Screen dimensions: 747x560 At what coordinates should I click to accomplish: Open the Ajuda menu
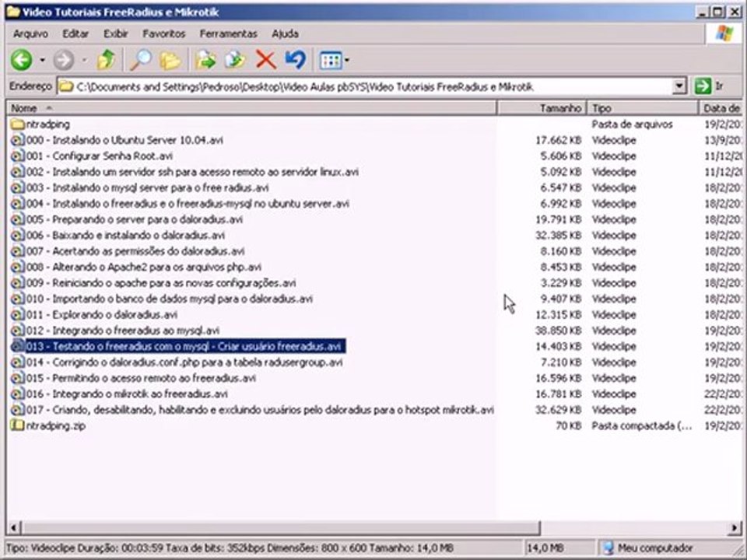286,33
